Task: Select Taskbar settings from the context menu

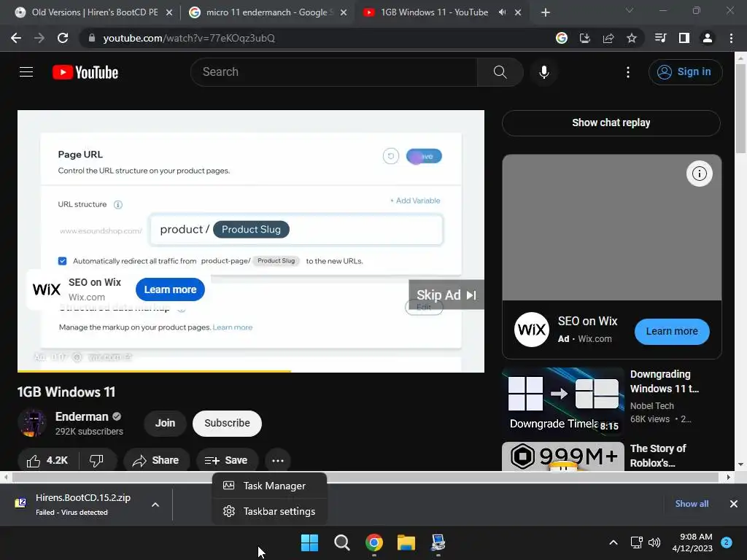Action: point(270,511)
